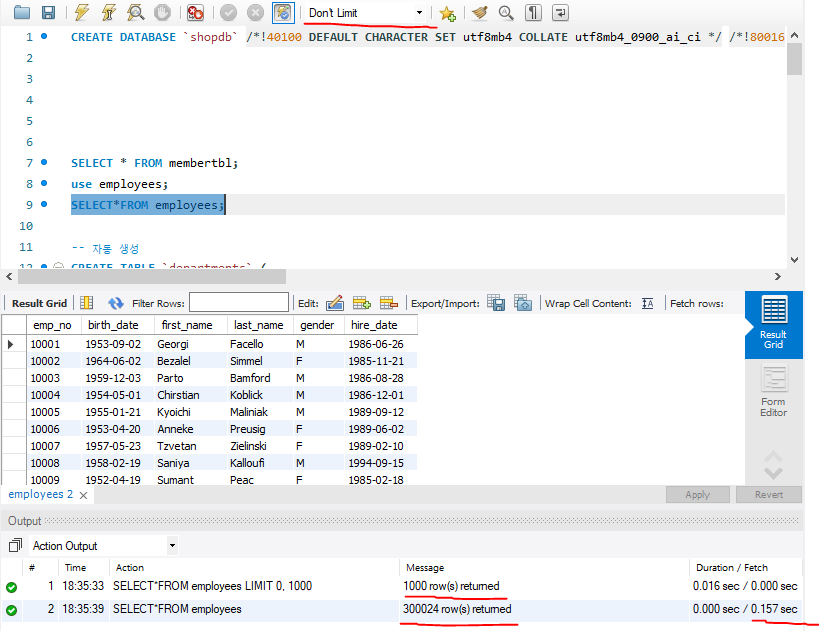Select the Result Grid label tab

(x=39, y=303)
